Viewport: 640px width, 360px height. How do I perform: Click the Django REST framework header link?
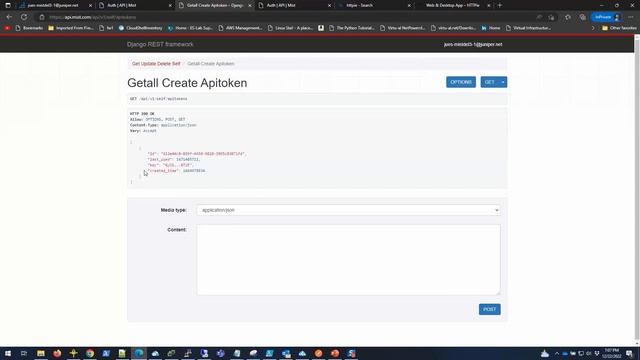pos(160,44)
